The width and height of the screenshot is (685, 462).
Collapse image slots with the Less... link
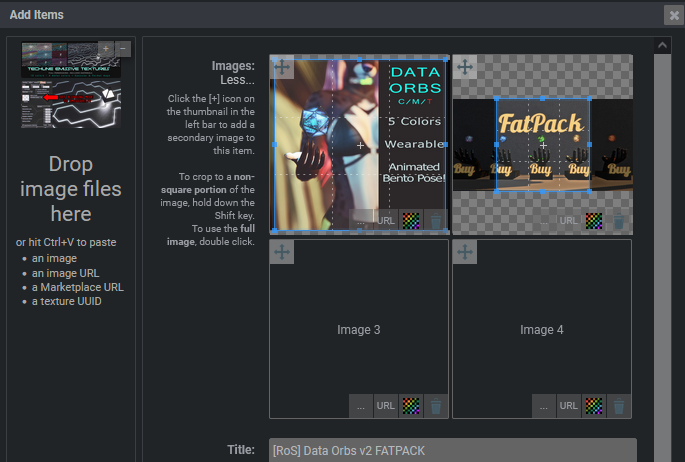click(x=237, y=80)
